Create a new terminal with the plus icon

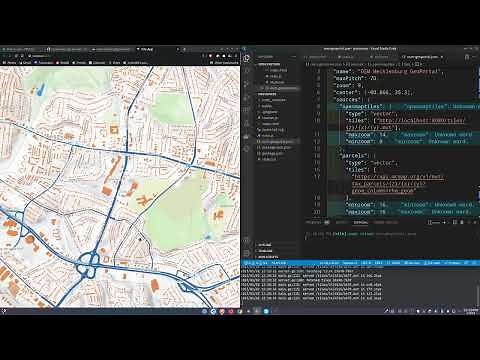[444, 222]
